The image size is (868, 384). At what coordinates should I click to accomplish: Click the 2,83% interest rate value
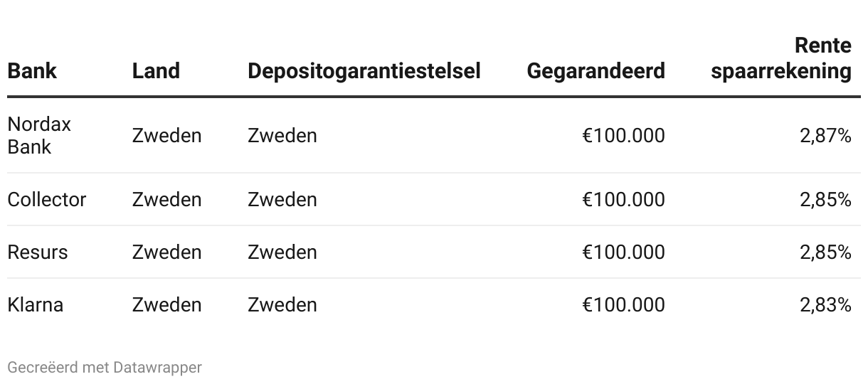click(825, 305)
